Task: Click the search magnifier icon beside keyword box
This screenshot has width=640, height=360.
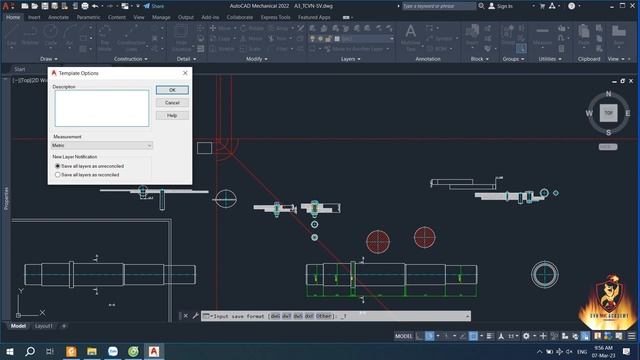Action: pyautogui.click(x=482, y=6)
